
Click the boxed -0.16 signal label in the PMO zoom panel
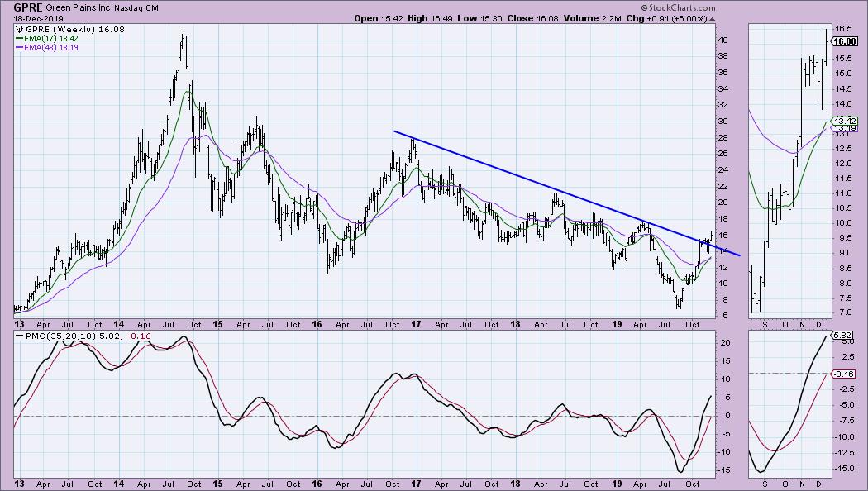[844, 374]
